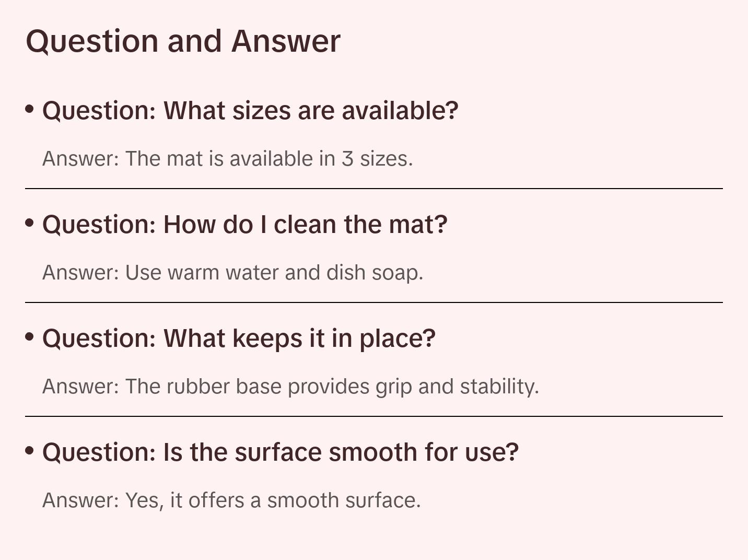Click the answer mentioning the rubber base
The width and height of the screenshot is (748, 560).
coord(290,387)
